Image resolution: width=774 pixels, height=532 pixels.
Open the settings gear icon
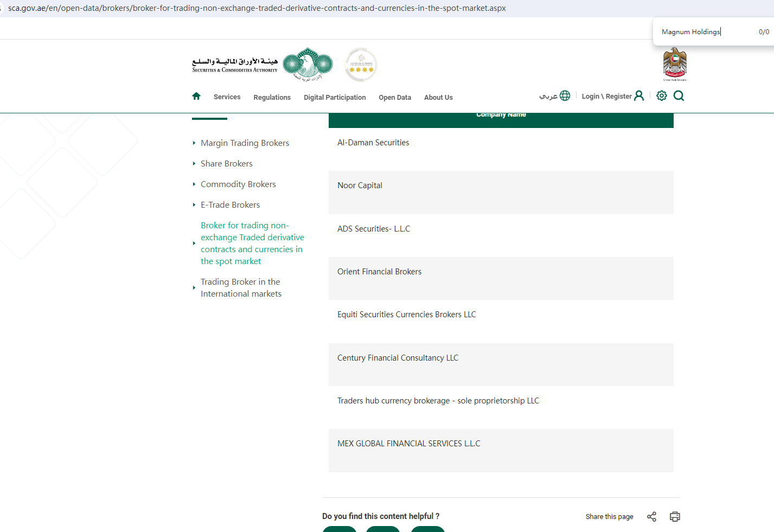(662, 96)
